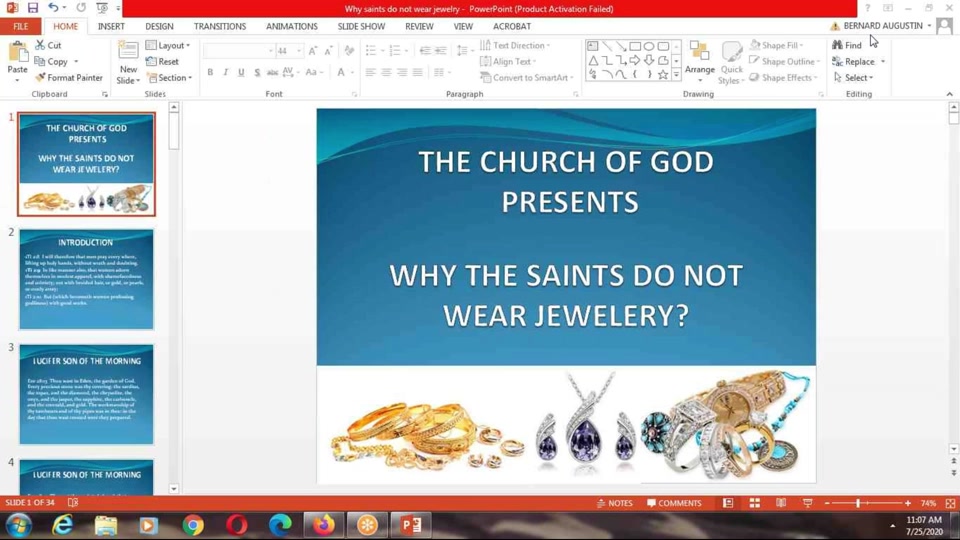
Task: Open Firefox from the taskbar
Action: click(x=323, y=524)
